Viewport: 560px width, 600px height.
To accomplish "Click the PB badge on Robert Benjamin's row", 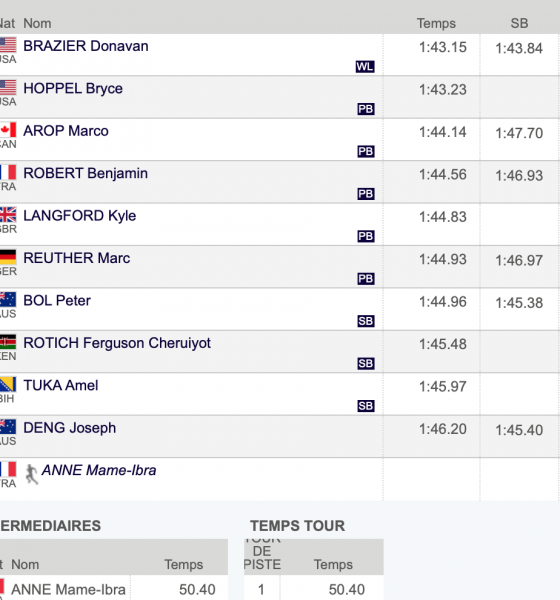I will click(x=366, y=194).
